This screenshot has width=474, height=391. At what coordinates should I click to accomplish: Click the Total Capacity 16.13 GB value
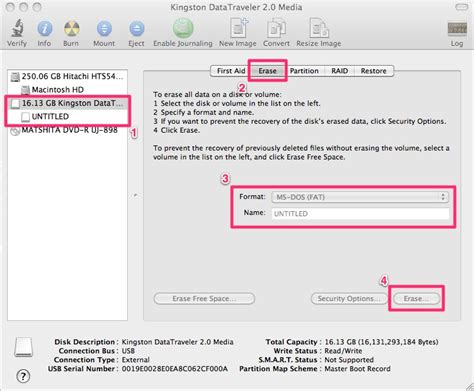tap(381, 342)
